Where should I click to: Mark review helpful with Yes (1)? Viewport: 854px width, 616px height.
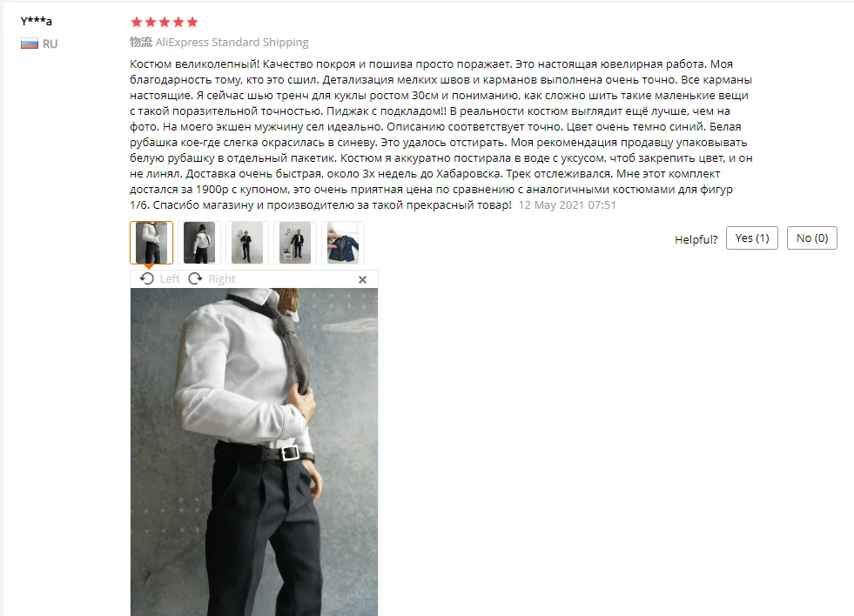pos(751,238)
